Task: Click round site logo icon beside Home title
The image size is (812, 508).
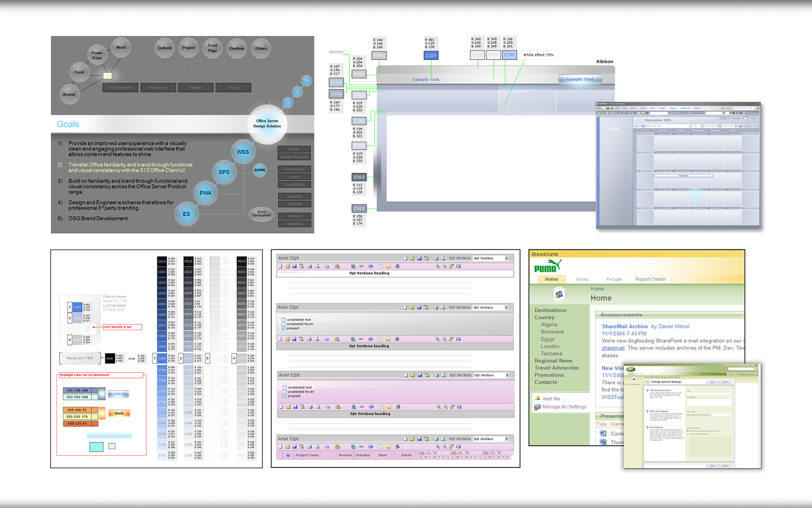Action: coord(559,294)
